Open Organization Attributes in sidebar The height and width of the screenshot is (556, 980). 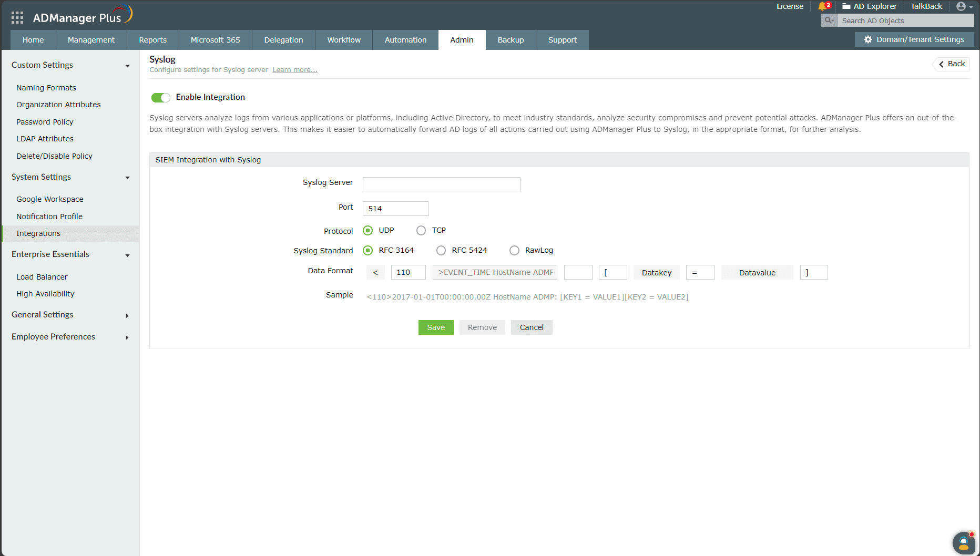[58, 105]
